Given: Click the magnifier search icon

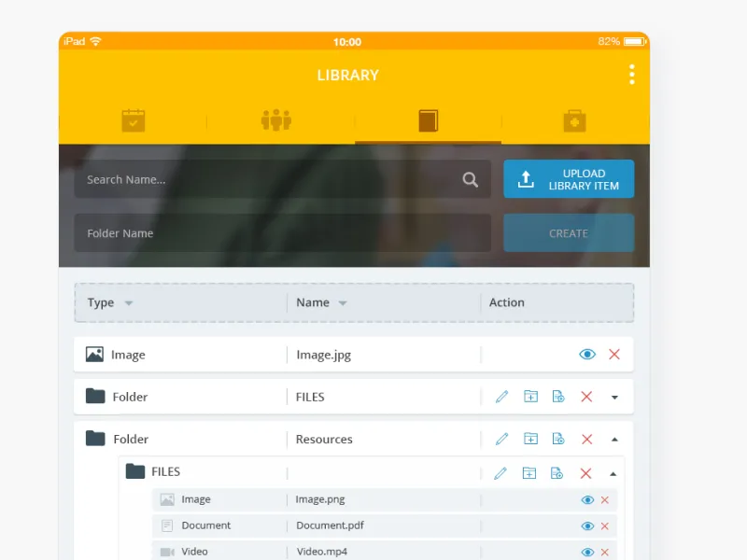Looking at the screenshot, I should click(x=470, y=179).
